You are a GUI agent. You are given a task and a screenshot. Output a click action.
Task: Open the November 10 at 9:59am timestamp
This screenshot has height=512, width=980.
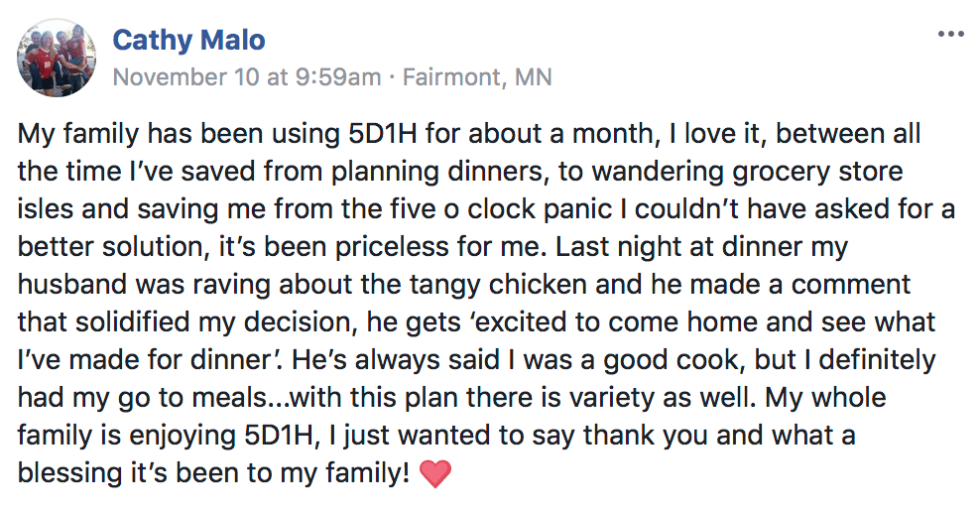point(247,77)
